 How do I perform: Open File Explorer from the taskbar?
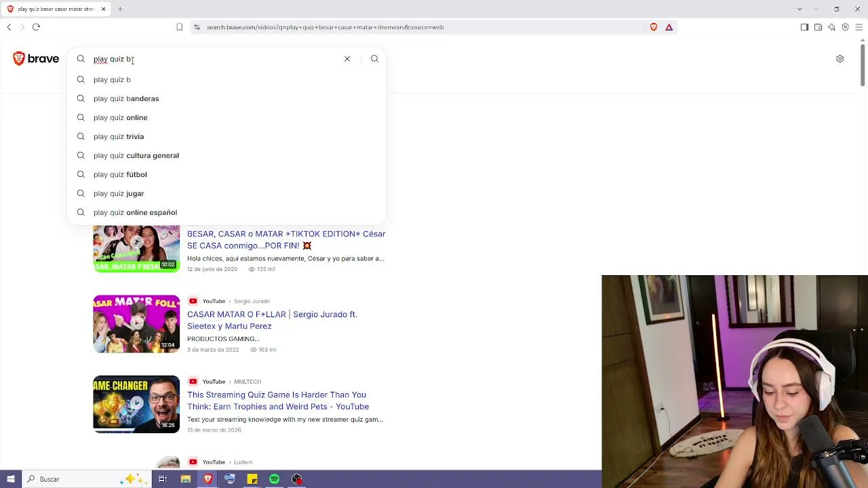(x=185, y=479)
